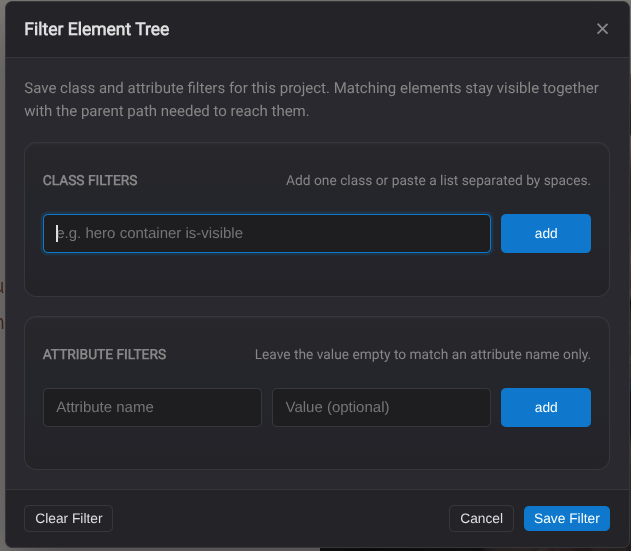631x551 pixels.
Task: Add the class filter entry
Action: coord(546,233)
